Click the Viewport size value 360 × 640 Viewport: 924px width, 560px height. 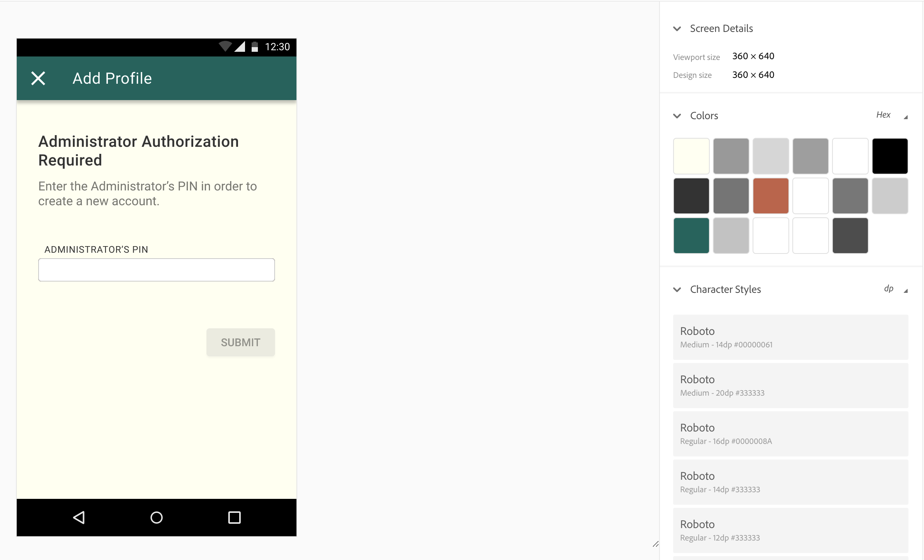[753, 56]
